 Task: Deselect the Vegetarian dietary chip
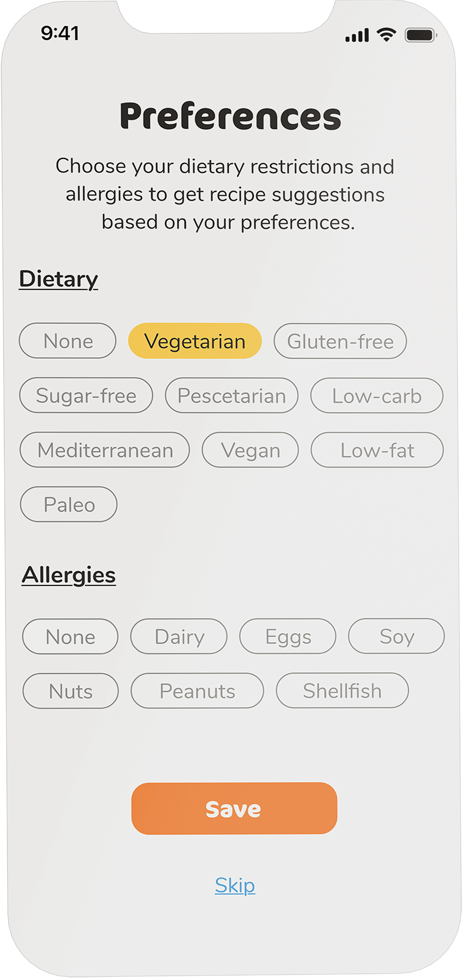click(195, 341)
